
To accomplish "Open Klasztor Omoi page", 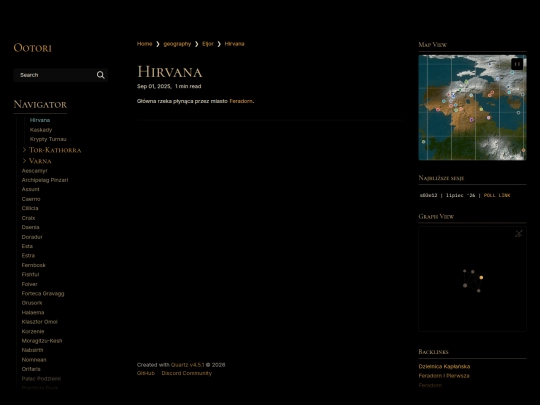I will click(x=39, y=322).
